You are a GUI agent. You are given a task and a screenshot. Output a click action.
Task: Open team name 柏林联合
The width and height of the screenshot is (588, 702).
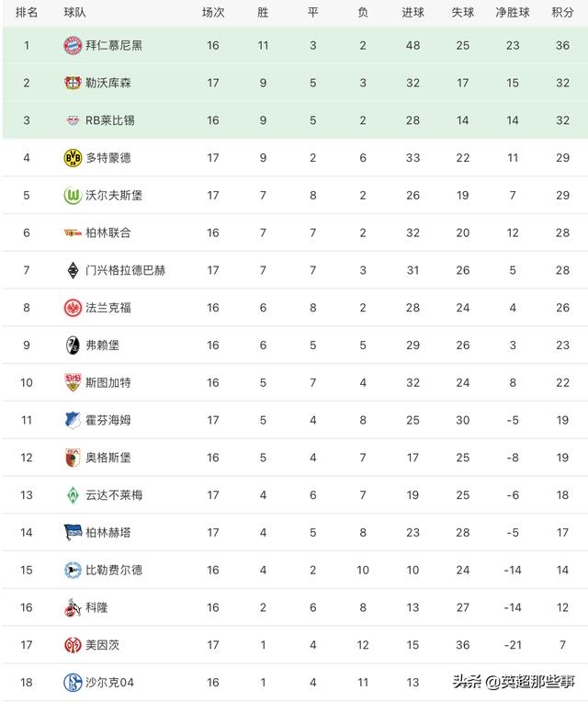pos(108,232)
